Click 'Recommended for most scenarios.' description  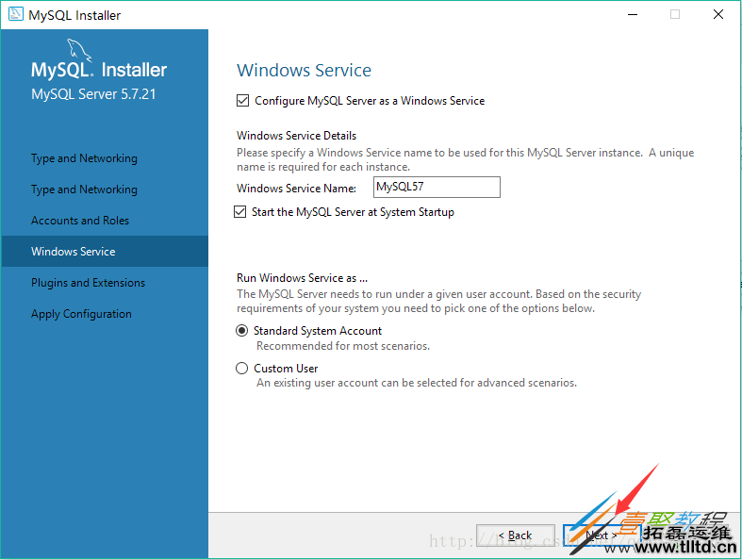[x=343, y=346]
